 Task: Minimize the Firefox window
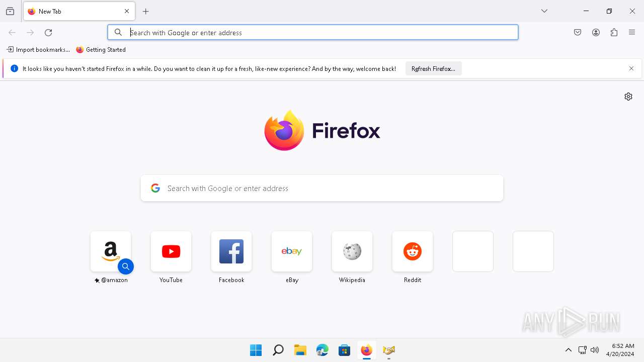point(586,11)
